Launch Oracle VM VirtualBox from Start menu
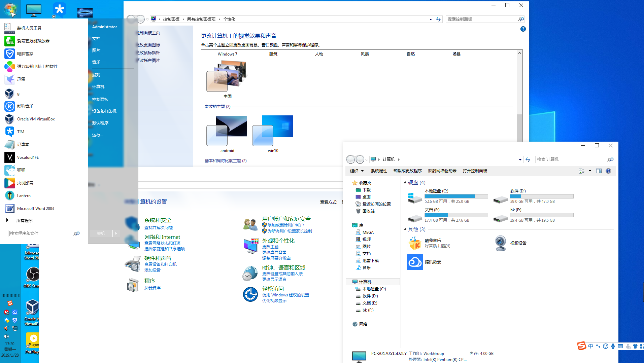This screenshot has width=644, height=363. point(36,119)
